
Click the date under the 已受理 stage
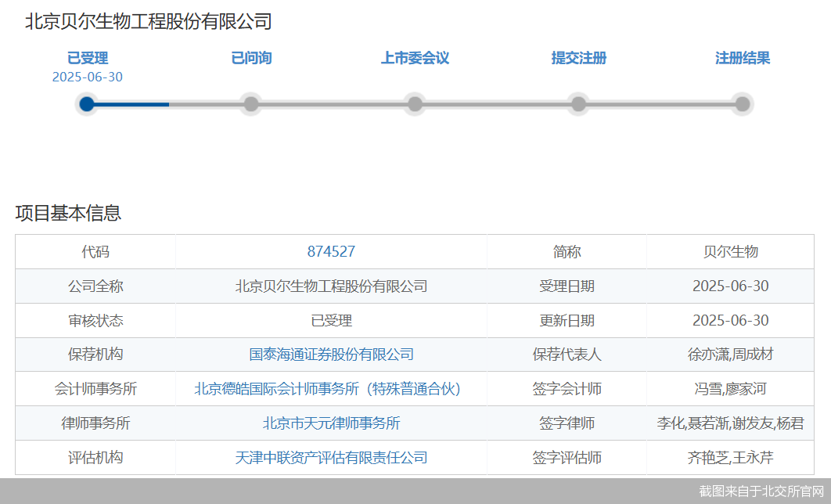pyautogui.click(x=88, y=77)
